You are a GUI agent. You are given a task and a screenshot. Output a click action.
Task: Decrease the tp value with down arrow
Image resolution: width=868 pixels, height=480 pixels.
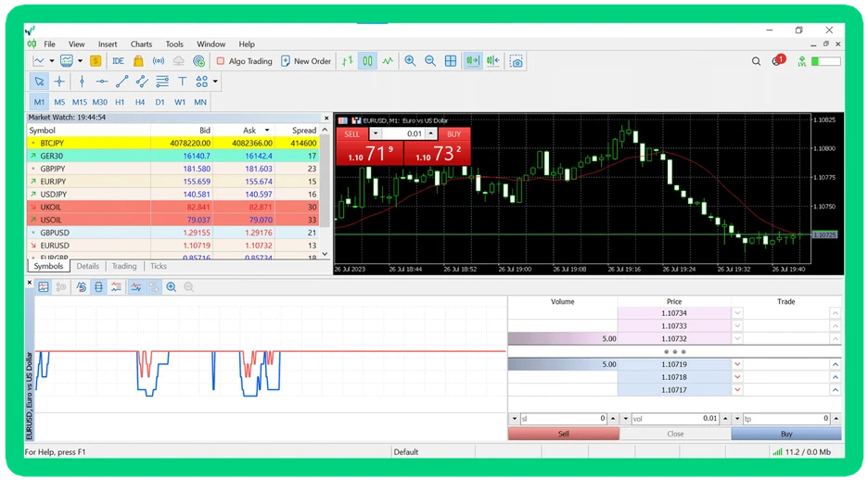click(x=737, y=419)
